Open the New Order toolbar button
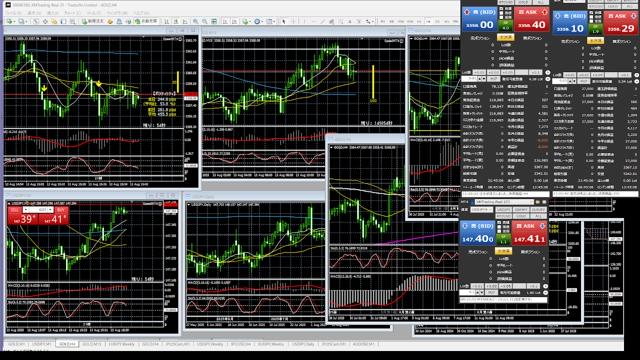 point(93,21)
